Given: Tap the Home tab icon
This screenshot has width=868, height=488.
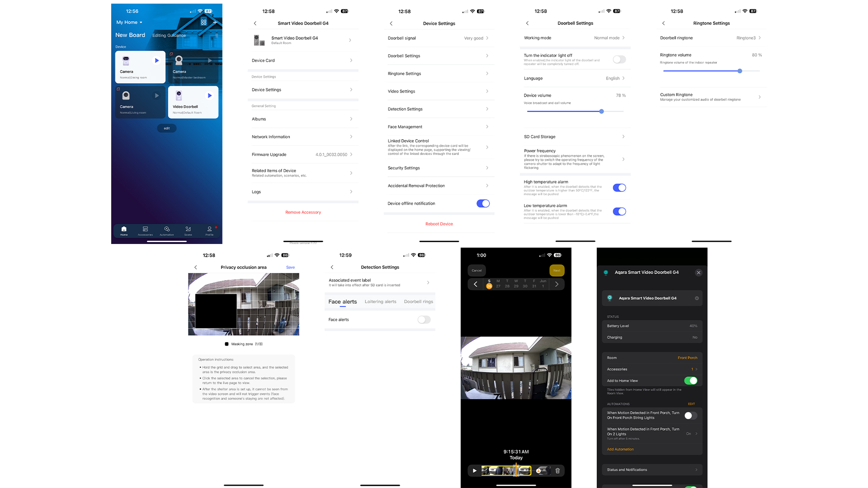Looking at the screenshot, I should 123,230.
